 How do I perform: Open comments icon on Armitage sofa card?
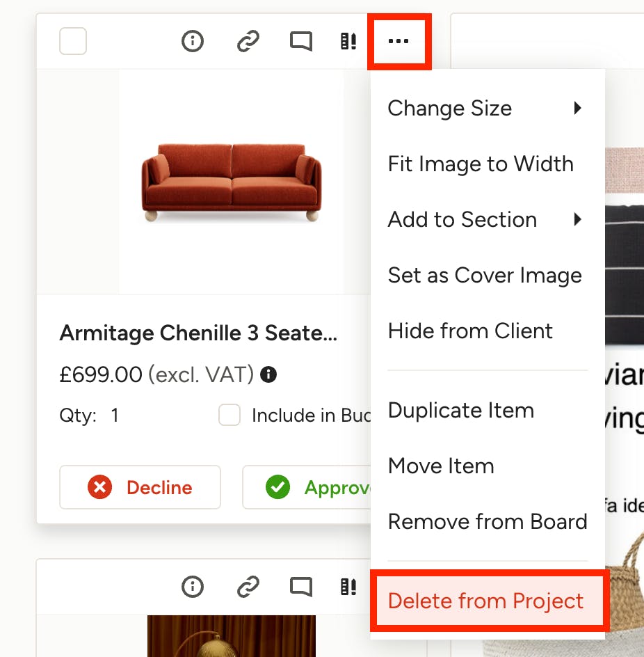tap(301, 42)
